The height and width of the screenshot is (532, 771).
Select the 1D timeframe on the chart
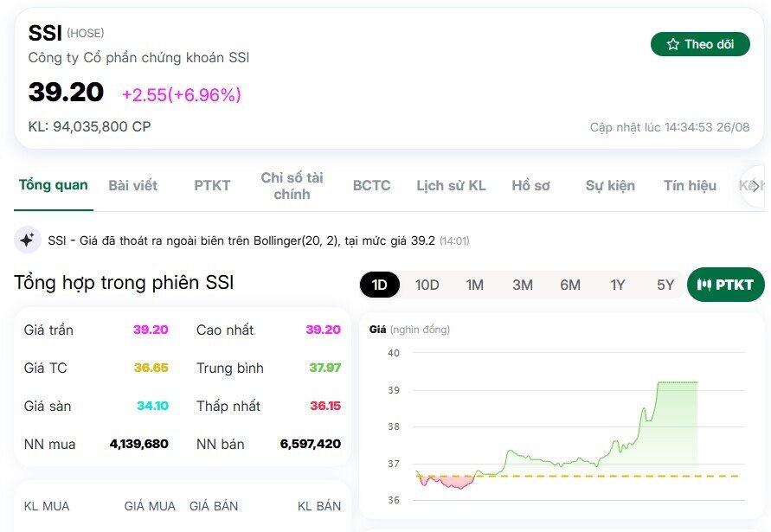(378, 283)
